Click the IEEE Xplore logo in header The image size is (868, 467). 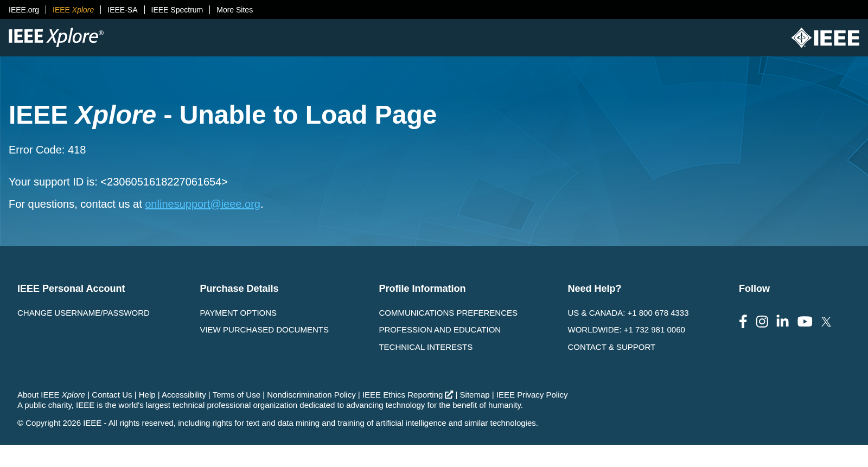click(56, 37)
